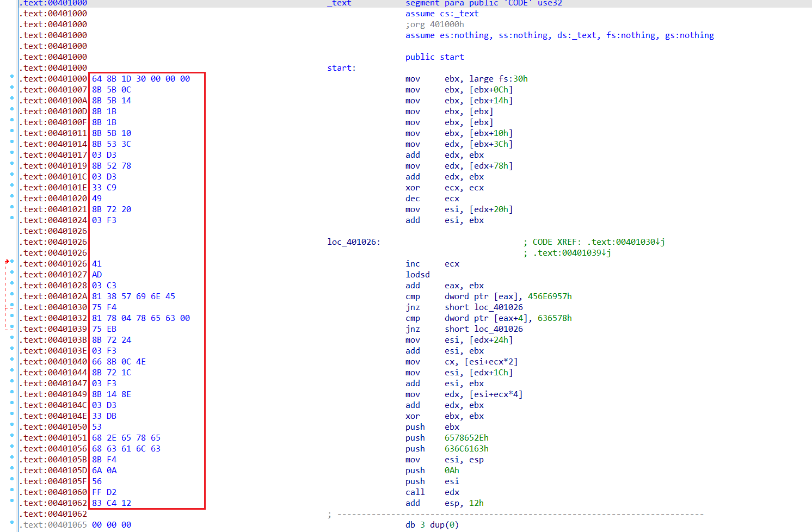The image size is (812, 532).
Task: Click the 'db 3 dup(0)' data line
Action: [432, 525]
